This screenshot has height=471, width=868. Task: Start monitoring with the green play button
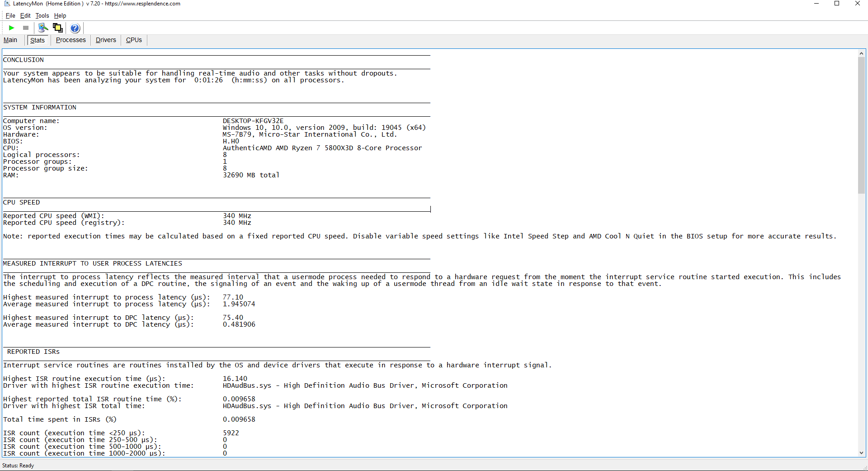coord(11,28)
